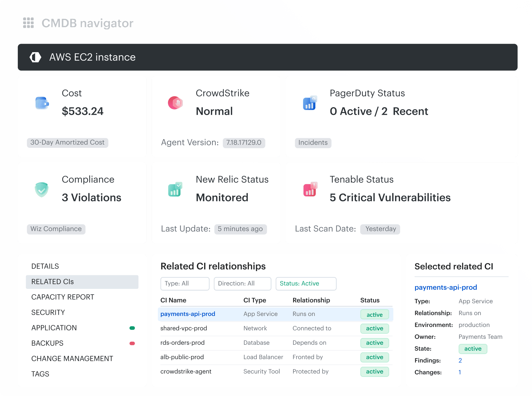Open the TAGS section
This screenshot has height=402, width=532.
(40, 374)
